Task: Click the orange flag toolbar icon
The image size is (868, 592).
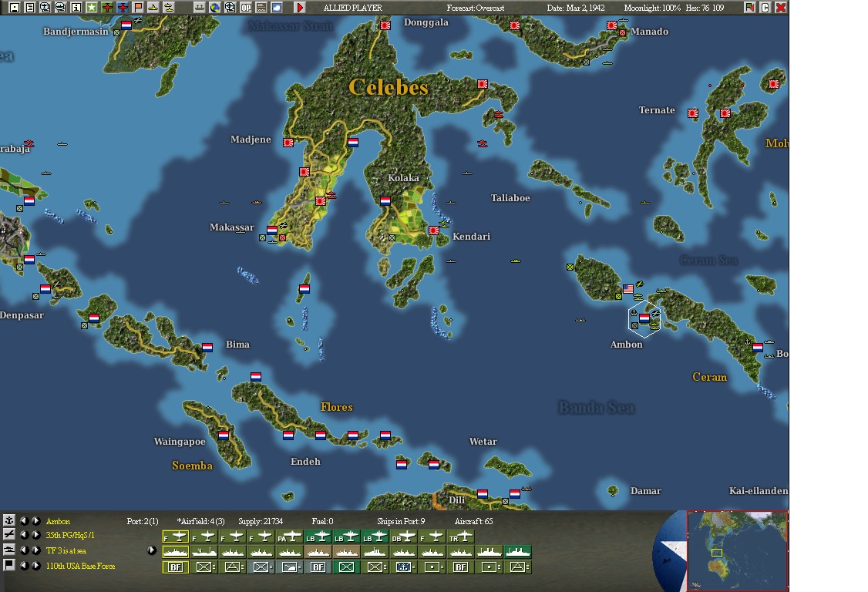Action: pos(139,8)
